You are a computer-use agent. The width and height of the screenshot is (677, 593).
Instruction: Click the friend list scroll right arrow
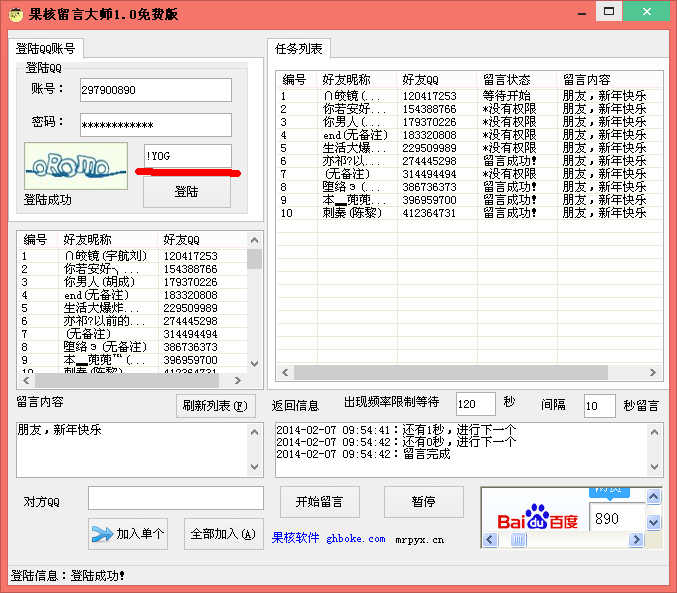pos(237,381)
